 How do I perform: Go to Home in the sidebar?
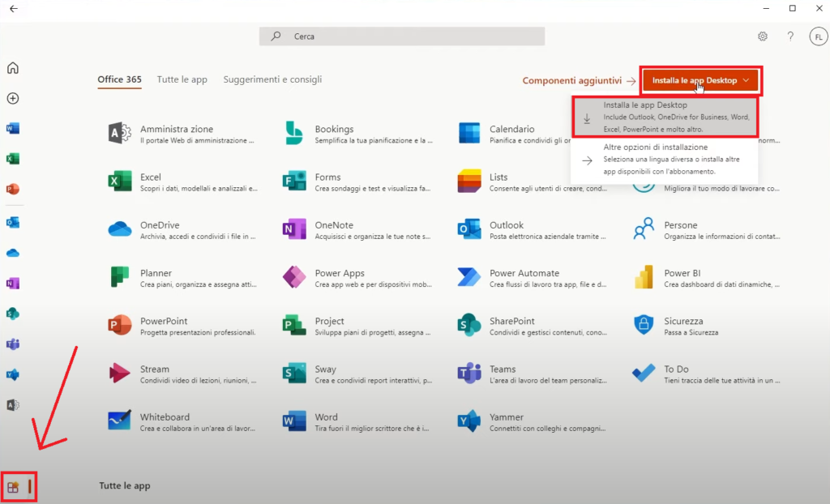(13, 68)
